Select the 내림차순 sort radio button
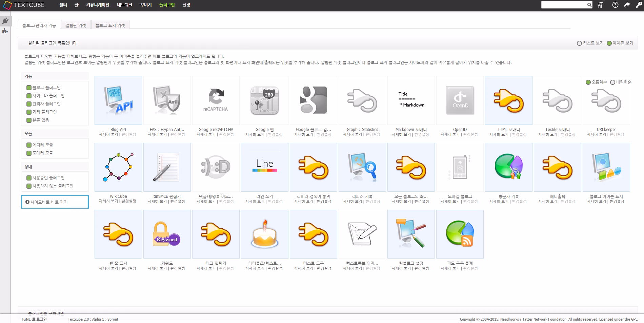Screen dimensions: 644x323 (x=612, y=82)
